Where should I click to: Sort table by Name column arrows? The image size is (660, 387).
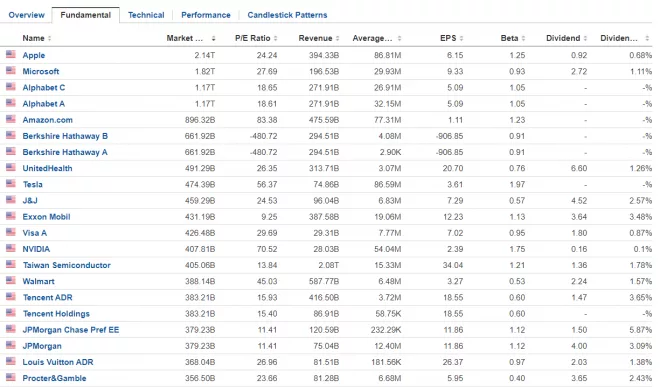(x=50, y=38)
